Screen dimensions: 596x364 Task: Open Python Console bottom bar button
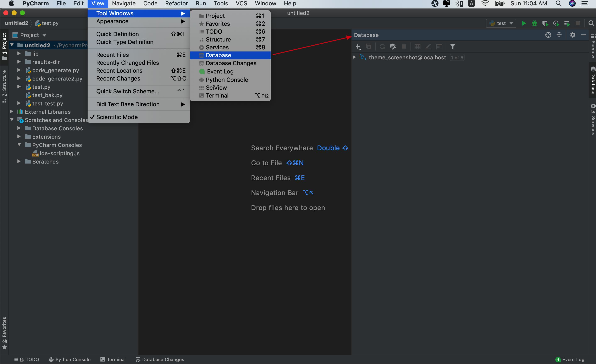tap(70, 359)
